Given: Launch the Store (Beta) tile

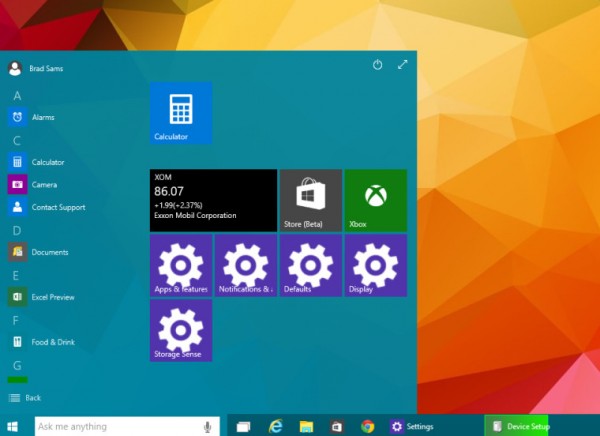Looking at the screenshot, I should (310, 200).
